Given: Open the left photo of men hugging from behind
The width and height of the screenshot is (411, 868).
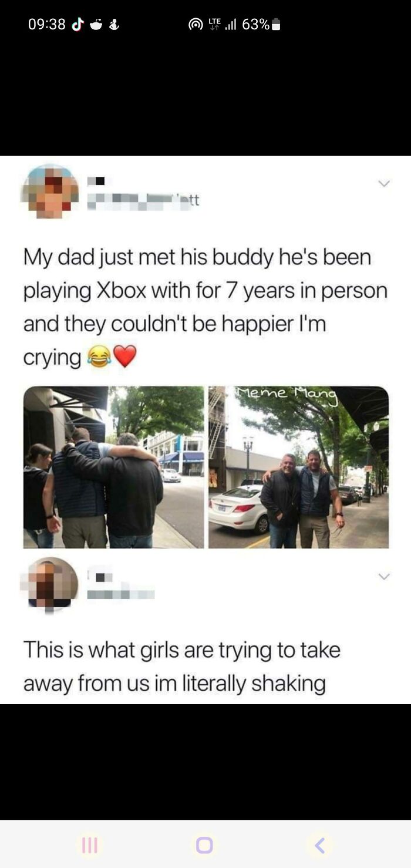Looking at the screenshot, I should pyautogui.click(x=113, y=467).
